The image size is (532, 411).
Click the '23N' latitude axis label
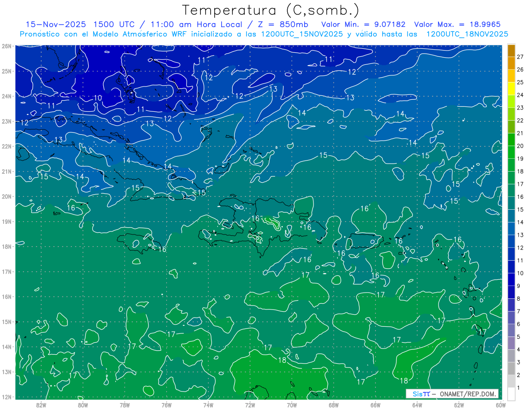tap(6, 121)
